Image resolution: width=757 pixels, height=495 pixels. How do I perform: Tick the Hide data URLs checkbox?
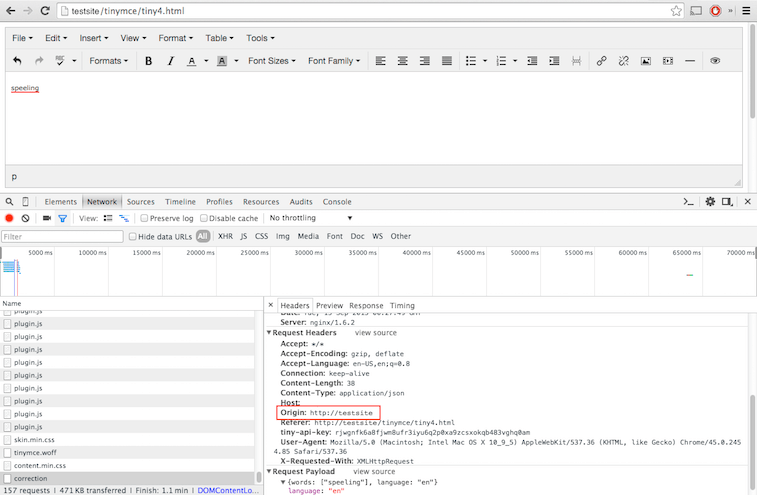[133, 236]
